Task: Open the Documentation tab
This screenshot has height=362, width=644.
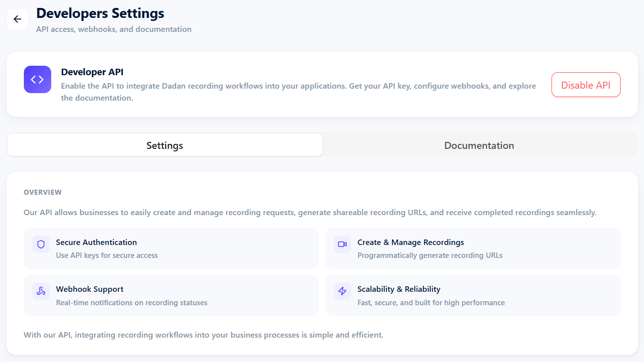Action: (479, 145)
